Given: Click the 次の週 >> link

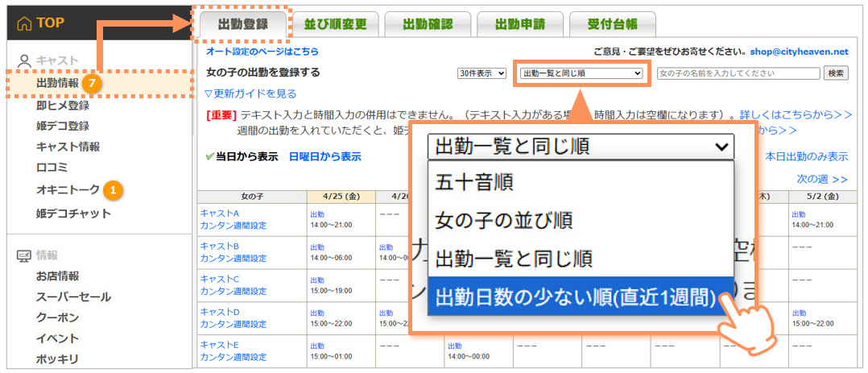Looking at the screenshot, I should click(x=821, y=179).
